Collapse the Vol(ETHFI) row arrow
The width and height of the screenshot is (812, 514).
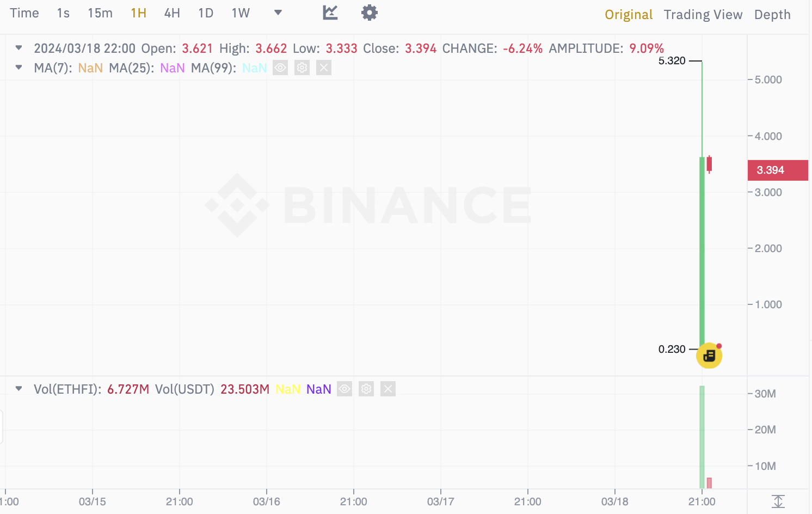pos(19,389)
